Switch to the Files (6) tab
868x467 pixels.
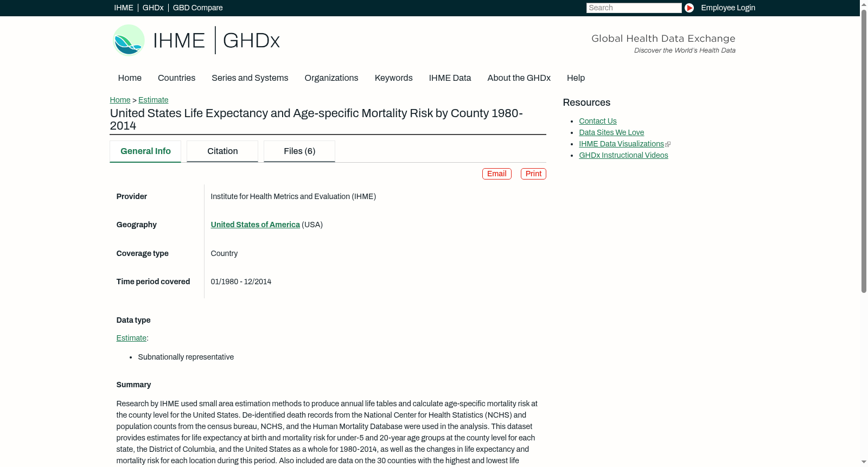[299, 151]
